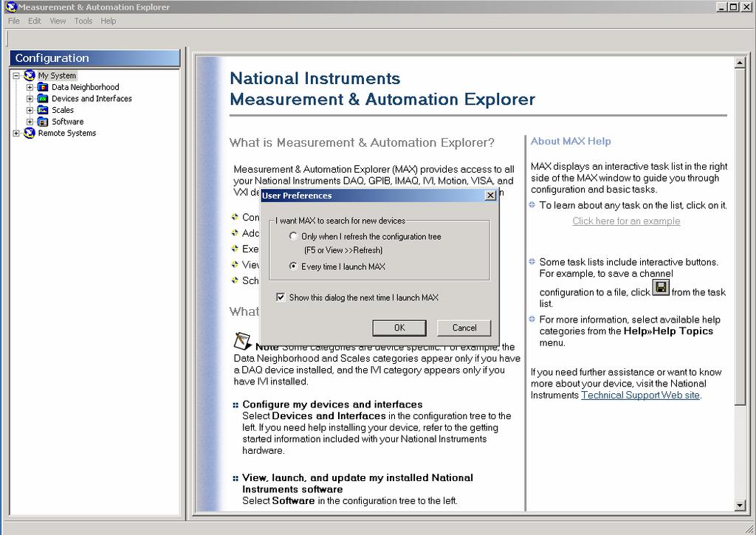Click the Software folder icon
The image size is (756, 535).
click(43, 122)
